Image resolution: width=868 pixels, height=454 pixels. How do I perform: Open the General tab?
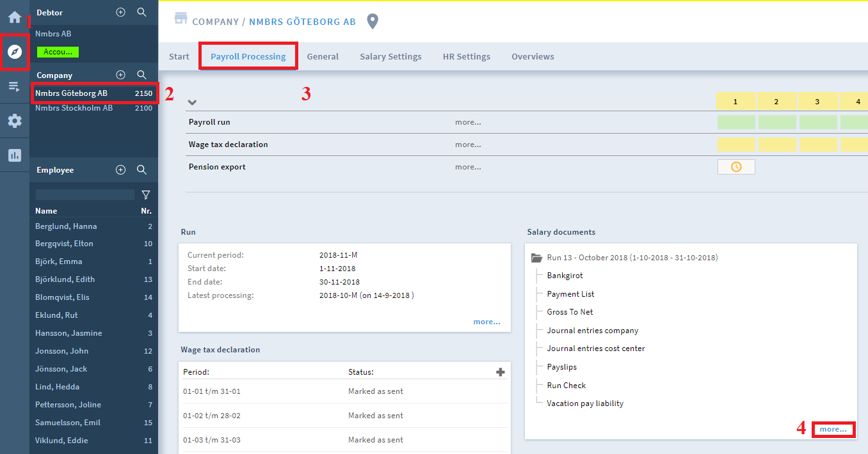pyautogui.click(x=323, y=56)
